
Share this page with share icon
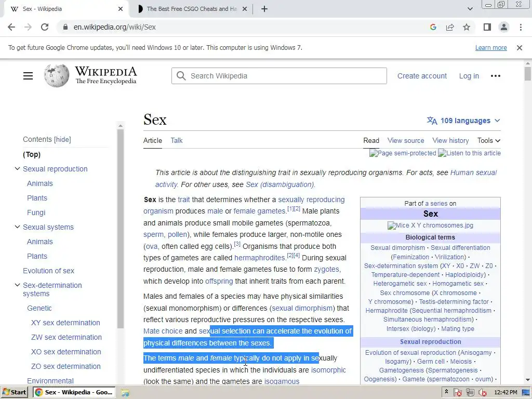pos(450,27)
